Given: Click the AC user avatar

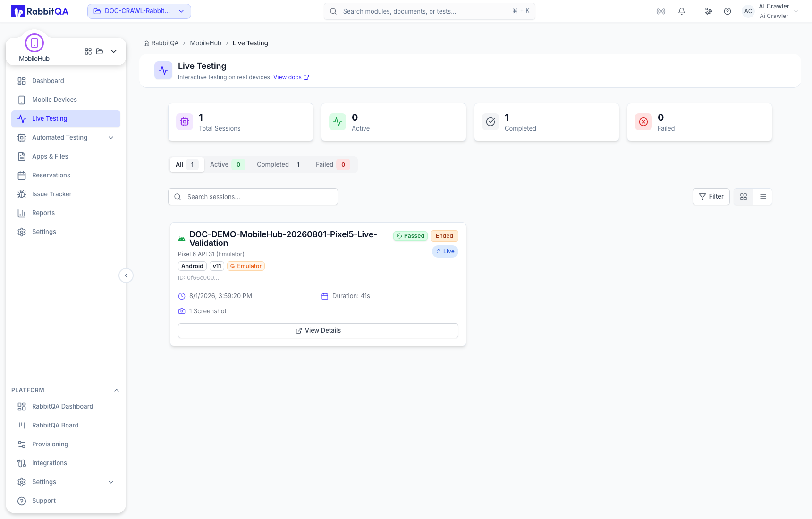Looking at the screenshot, I should click(x=748, y=11).
